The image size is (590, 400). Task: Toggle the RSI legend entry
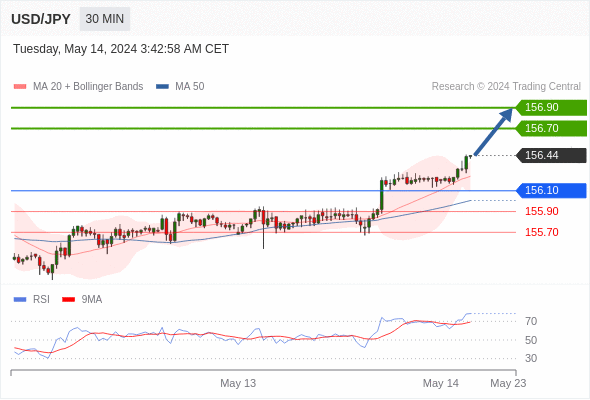31,300
